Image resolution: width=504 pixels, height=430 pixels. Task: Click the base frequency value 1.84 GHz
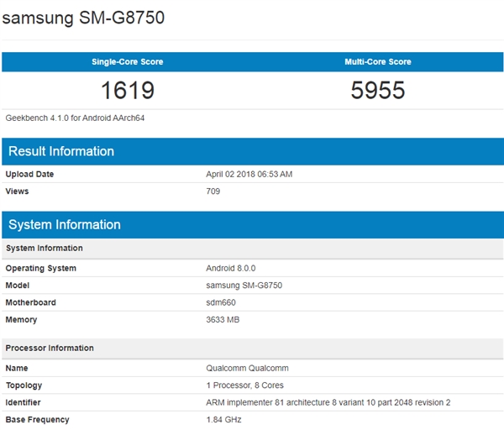[223, 419]
